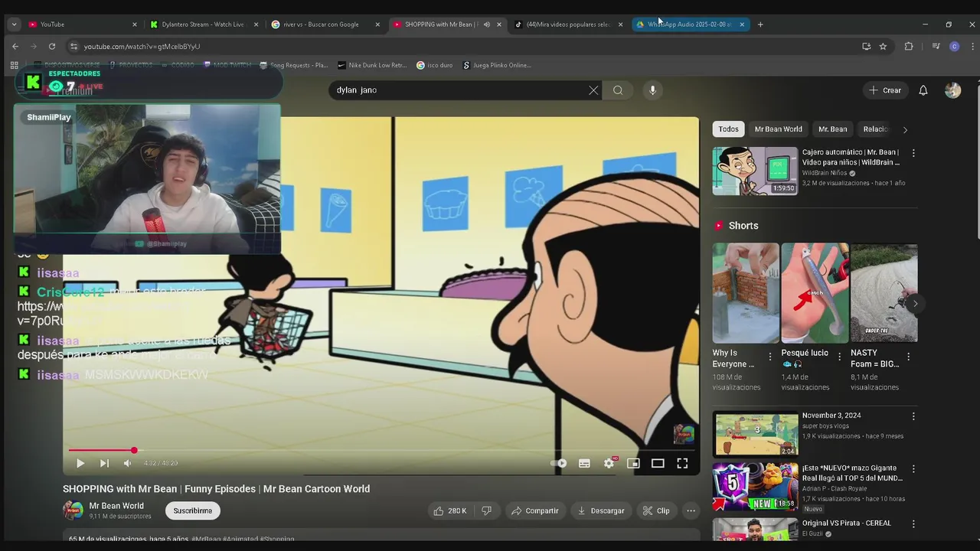Viewport: 980px width, 551px height.
Task: Open YouTube notifications bell
Action: click(x=923, y=90)
